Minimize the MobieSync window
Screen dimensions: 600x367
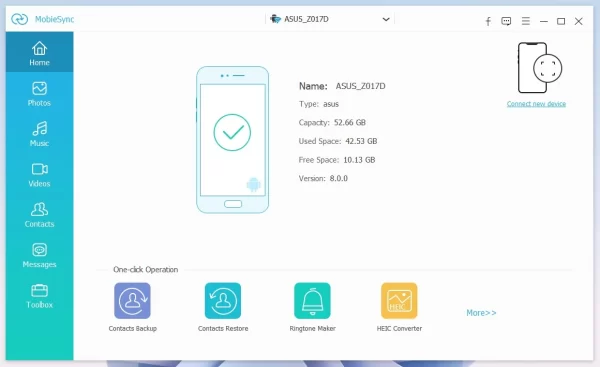pyautogui.click(x=544, y=21)
